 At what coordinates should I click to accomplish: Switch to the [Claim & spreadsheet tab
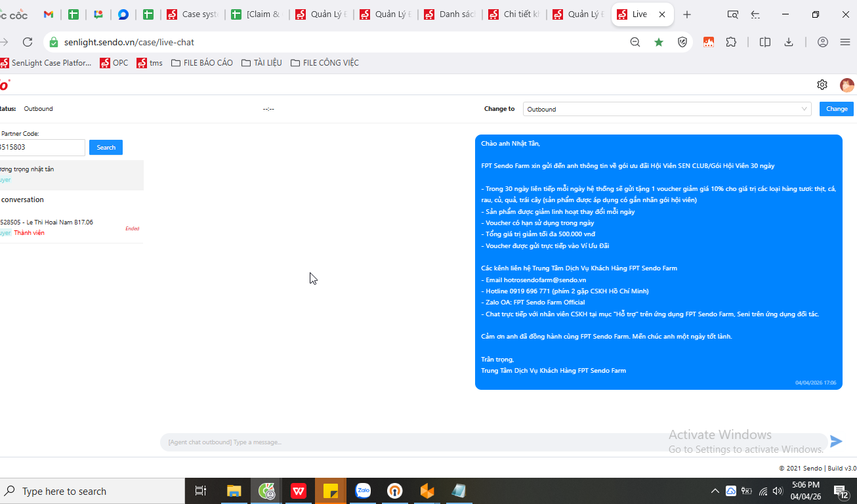click(x=257, y=14)
